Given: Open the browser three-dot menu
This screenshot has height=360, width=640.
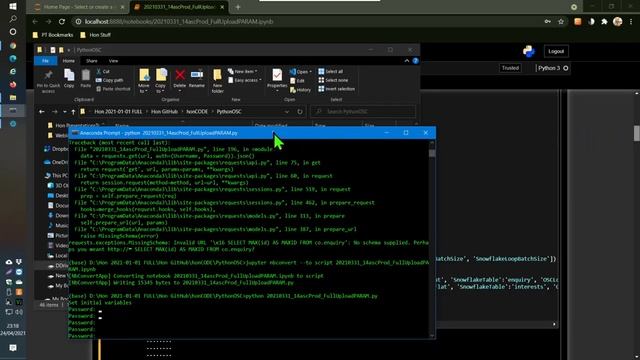Looking at the screenshot, I should [631, 22].
